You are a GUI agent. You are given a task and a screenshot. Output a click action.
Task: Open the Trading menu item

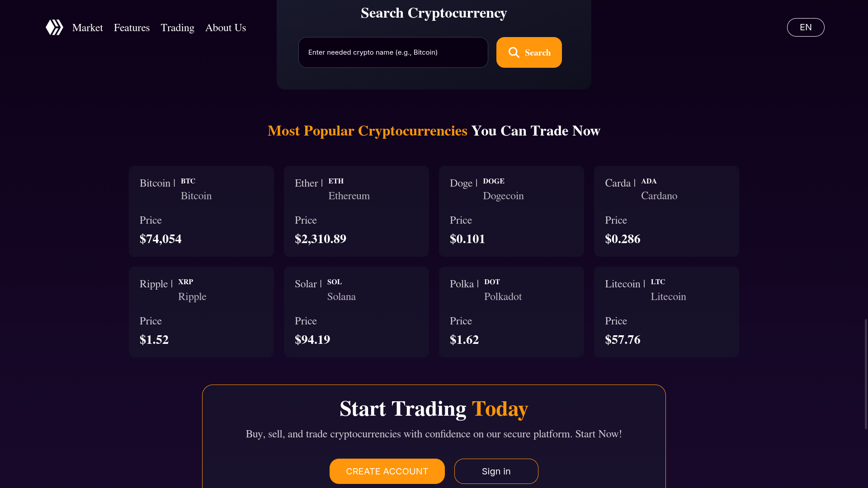pos(177,28)
